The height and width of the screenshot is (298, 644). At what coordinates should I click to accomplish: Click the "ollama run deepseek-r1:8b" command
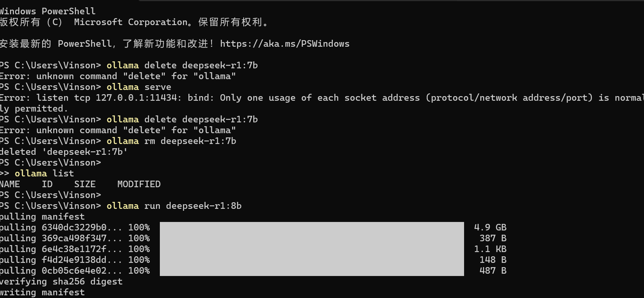tap(174, 206)
